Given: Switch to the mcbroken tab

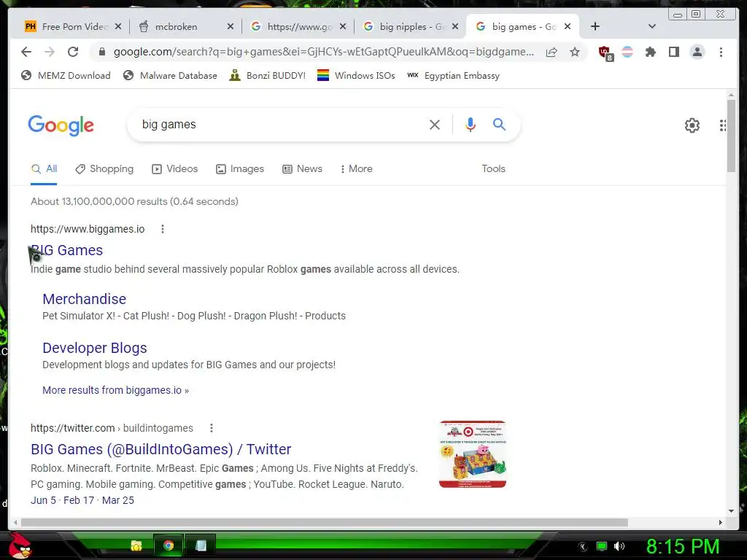Looking at the screenshot, I should click(187, 27).
